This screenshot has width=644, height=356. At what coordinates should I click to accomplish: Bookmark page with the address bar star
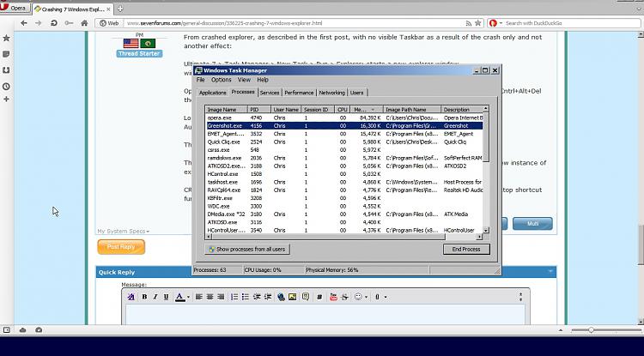[x=477, y=23]
